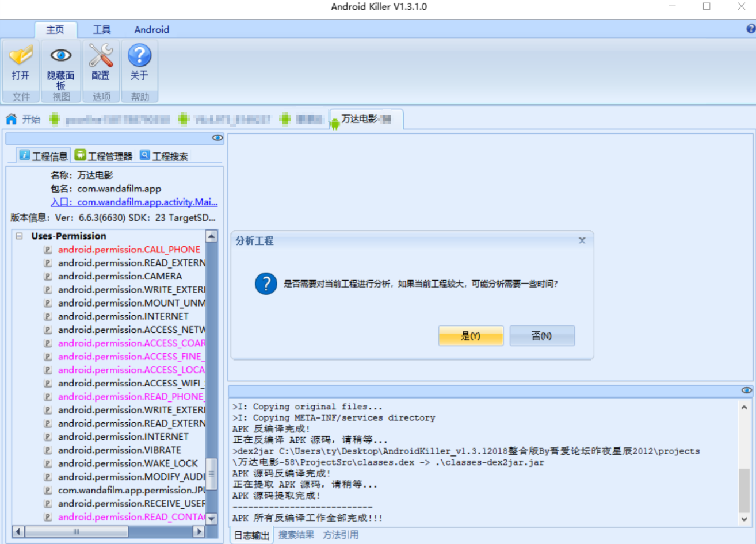Switch to the 工具 ribbon tab
Image resolution: width=756 pixels, height=544 pixels.
point(101,29)
